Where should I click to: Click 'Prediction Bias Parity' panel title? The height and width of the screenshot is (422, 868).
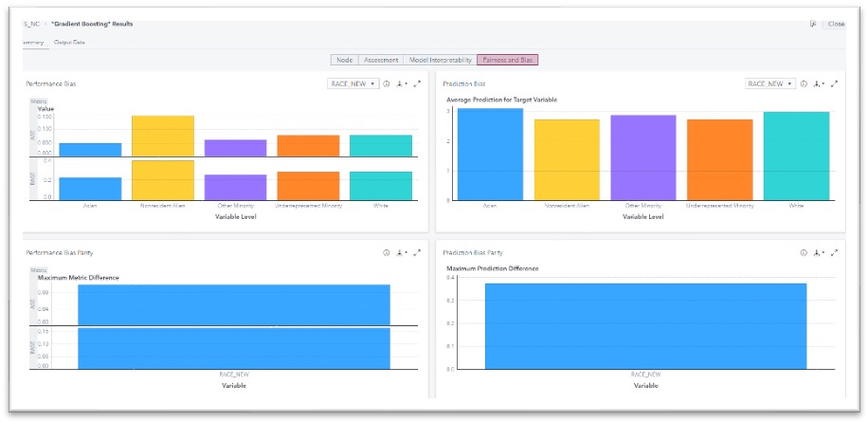click(473, 252)
